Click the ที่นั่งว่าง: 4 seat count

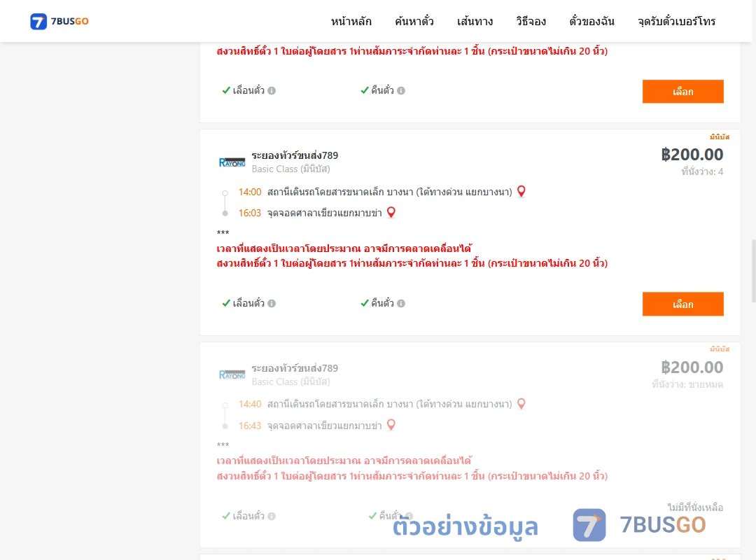[x=702, y=171]
